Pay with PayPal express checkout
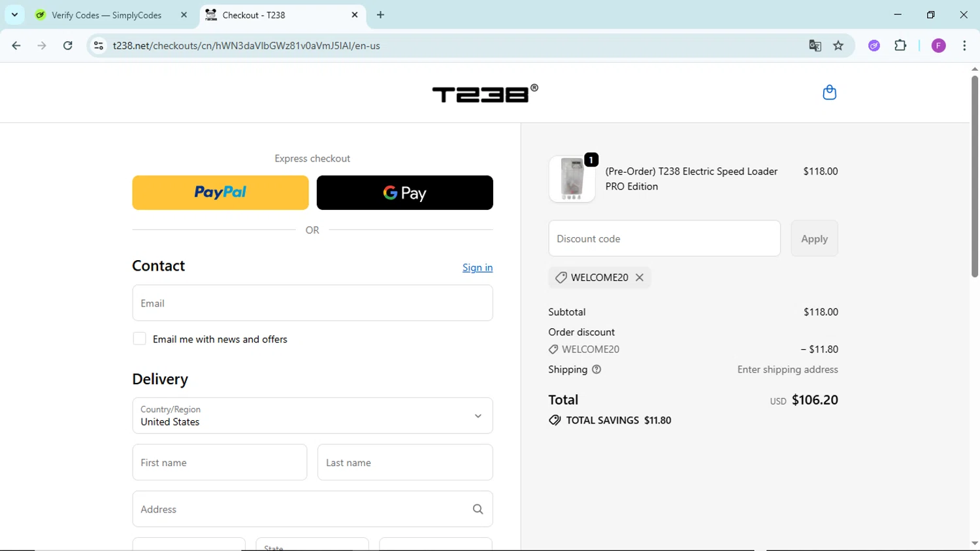980x551 pixels. tap(220, 193)
